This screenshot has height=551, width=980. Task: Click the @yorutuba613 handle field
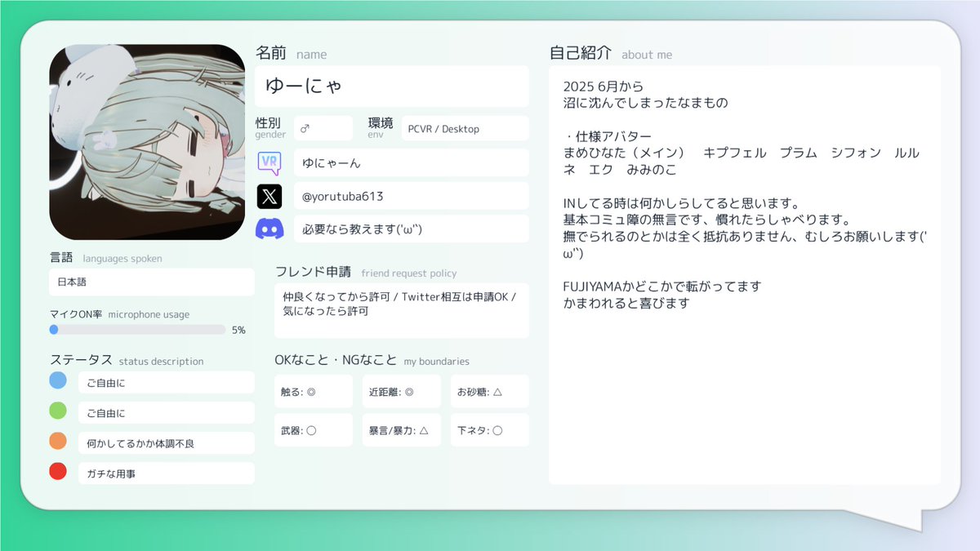click(412, 196)
